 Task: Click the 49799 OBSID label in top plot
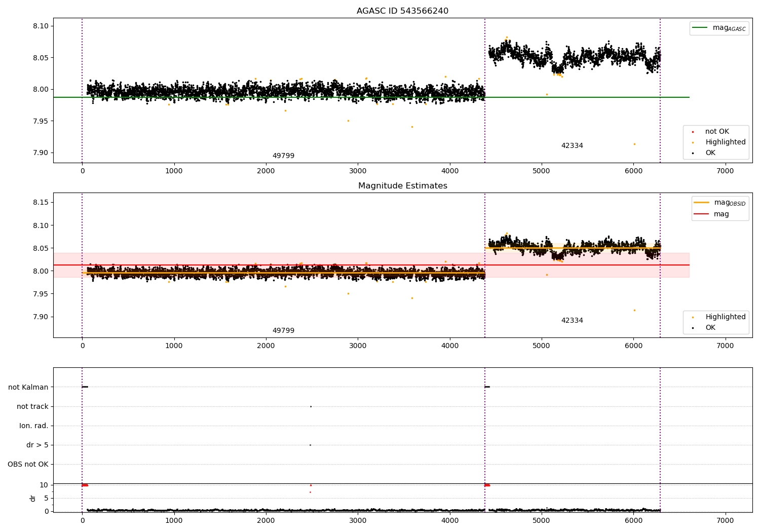coord(283,156)
